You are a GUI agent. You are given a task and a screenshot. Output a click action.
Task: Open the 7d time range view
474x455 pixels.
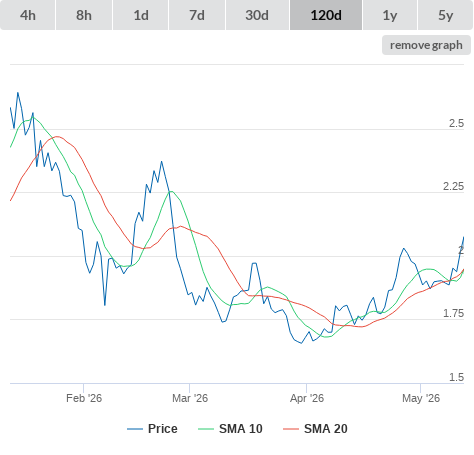pyautogui.click(x=197, y=15)
